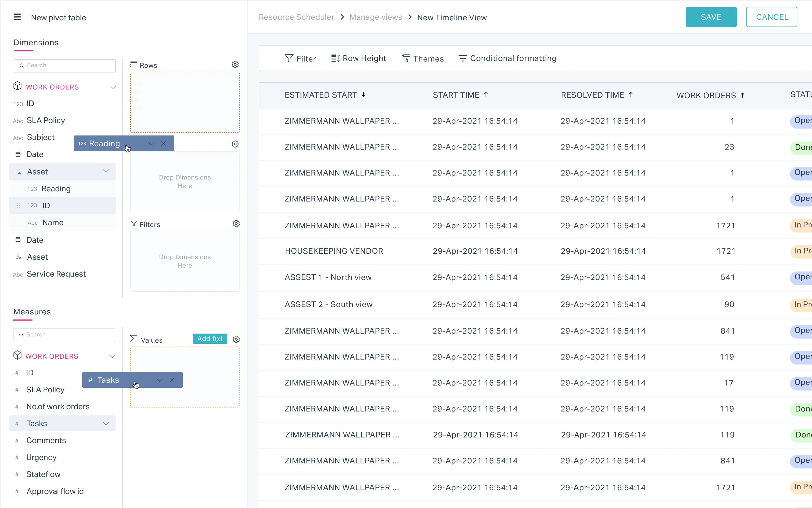Click the Add f(x) button
The image size is (812, 508).
point(210,339)
